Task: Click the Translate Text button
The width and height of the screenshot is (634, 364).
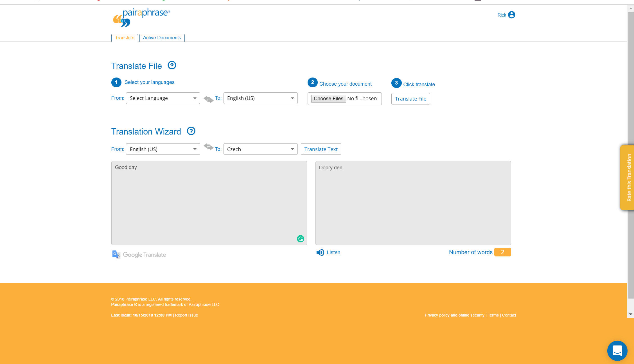Action: (321, 149)
